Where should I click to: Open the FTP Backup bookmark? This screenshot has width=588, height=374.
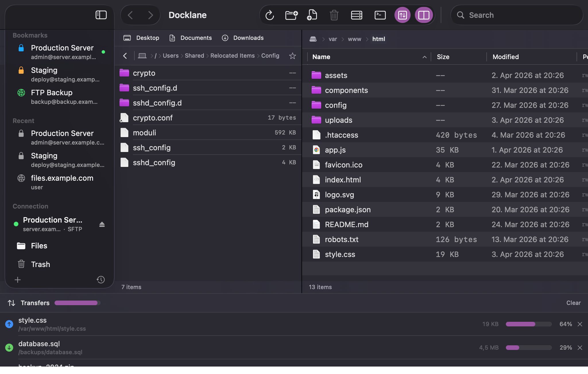[59, 97]
